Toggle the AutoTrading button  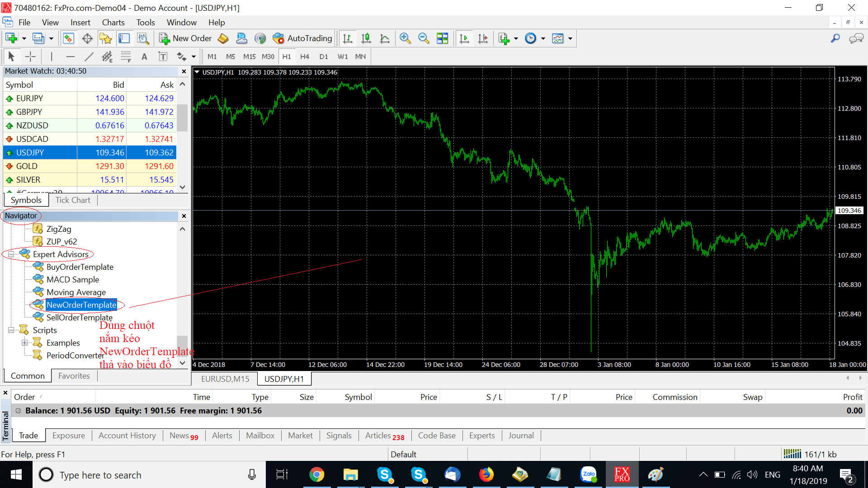tap(302, 38)
